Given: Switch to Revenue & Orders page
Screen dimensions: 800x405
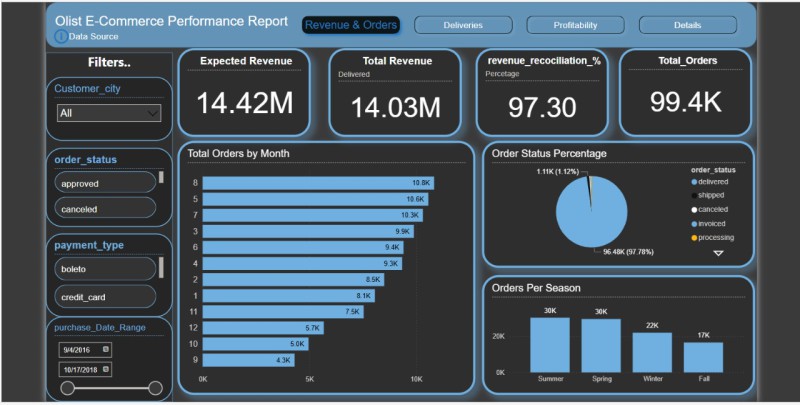Looking at the screenshot, I should pos(351,25).
